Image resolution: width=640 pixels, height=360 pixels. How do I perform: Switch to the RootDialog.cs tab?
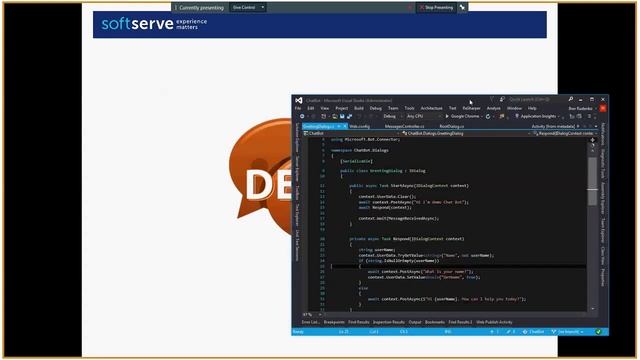pyautogui.click(x=451, y=127)
